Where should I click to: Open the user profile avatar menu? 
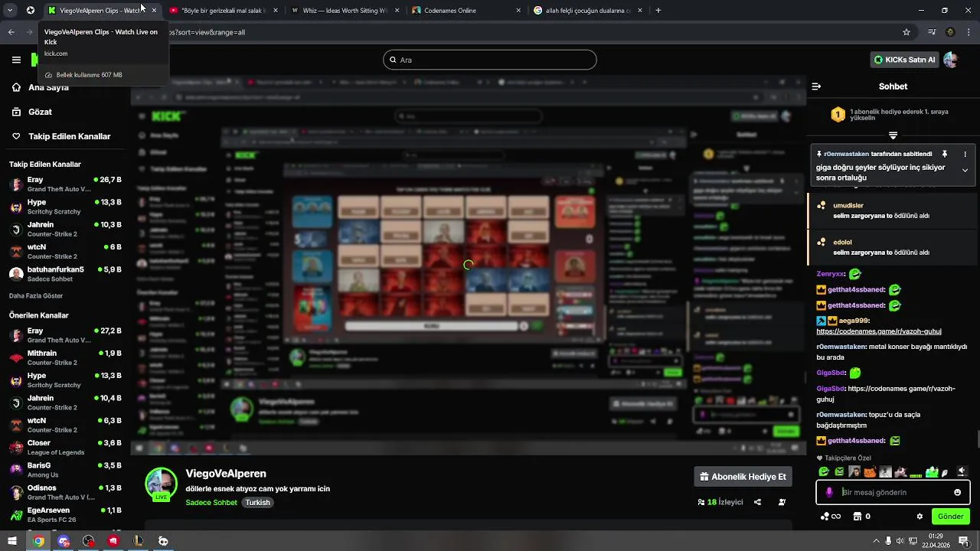click(x=950, y=60)
